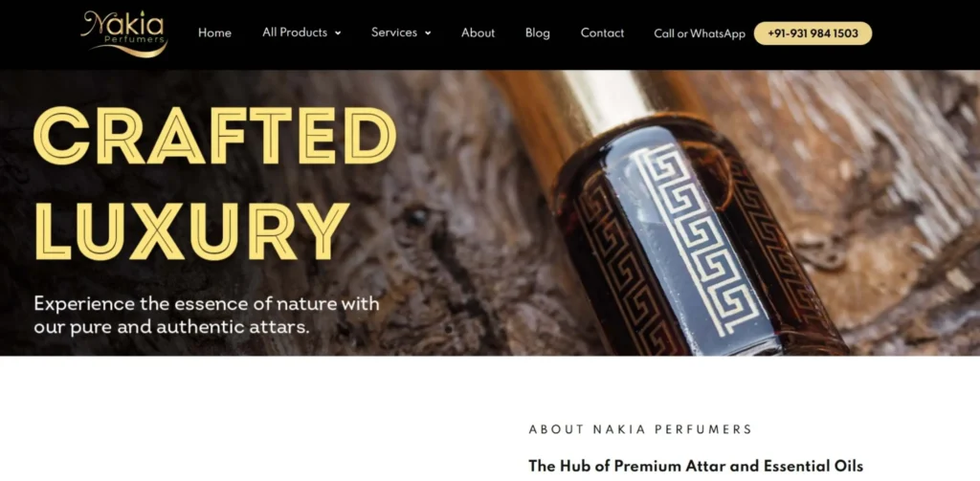Image resolution: width=980 pixels, height=481 pixels.
Task: Click the Nakia Perfumers logo
Action: tap(123, 33)
